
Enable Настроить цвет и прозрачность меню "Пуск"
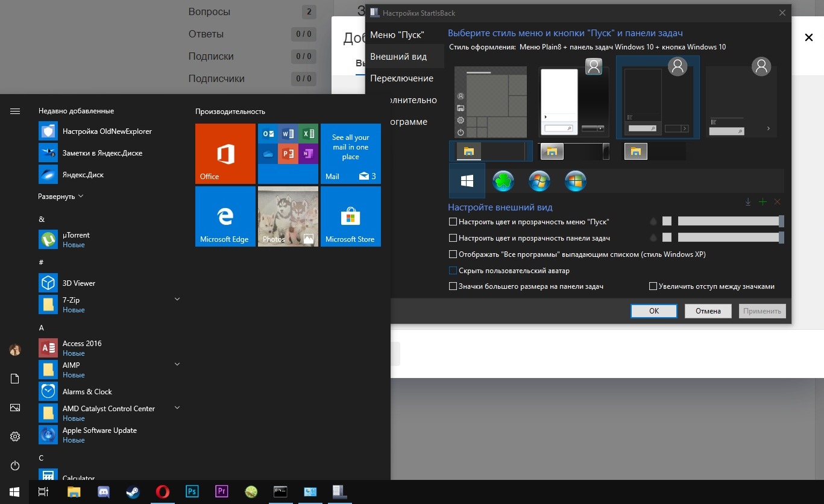coord(453,222)
